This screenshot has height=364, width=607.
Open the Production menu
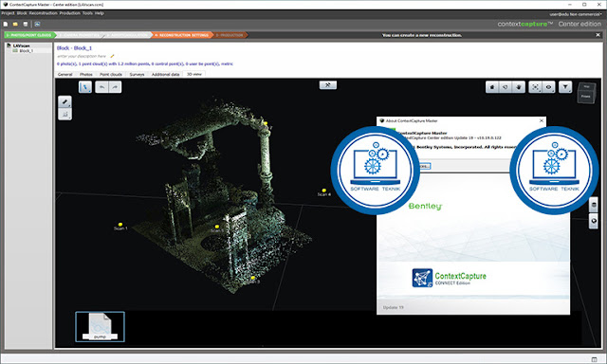(x=69, y=13)
